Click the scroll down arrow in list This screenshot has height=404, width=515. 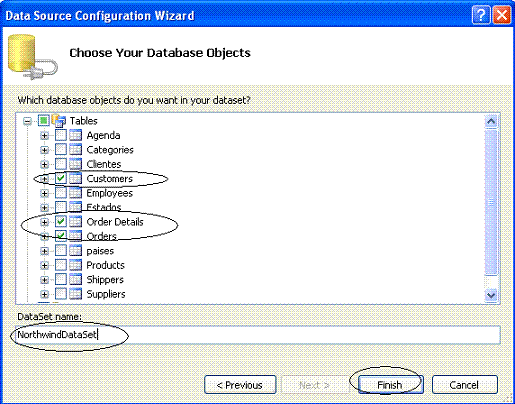[491, 295]
